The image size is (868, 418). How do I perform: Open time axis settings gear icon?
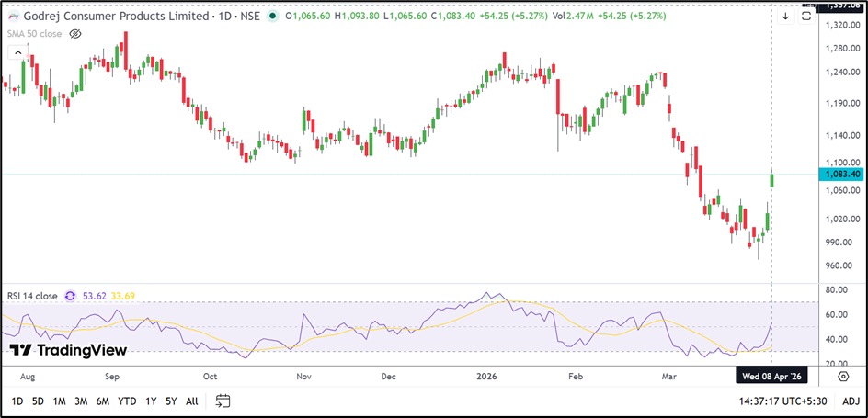coord(842,376)
